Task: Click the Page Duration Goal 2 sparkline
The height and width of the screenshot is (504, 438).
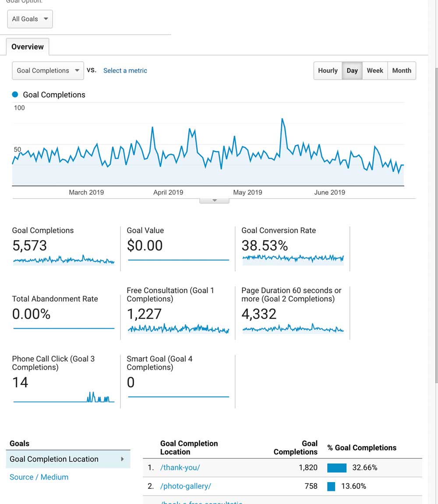Action: click(x=293, y=329)
